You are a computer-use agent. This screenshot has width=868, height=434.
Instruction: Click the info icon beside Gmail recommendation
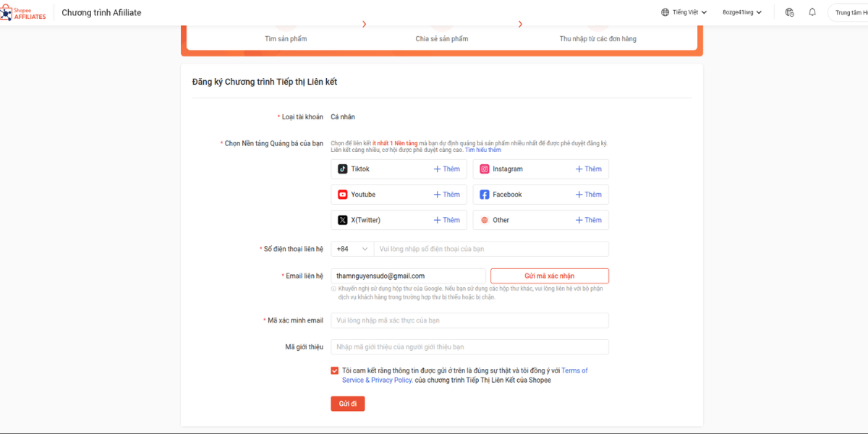click(x=333, y=289)
